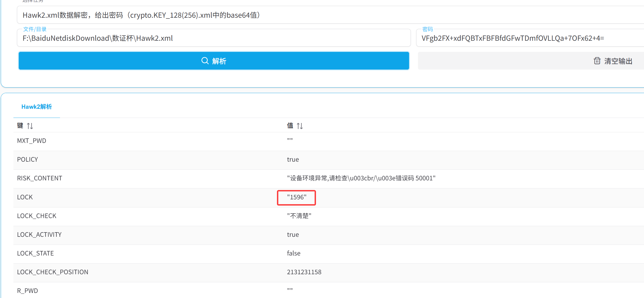Select the POLICY row
Image resolution: width=644 pixels, height=298 pixels.
coord(28,160)
